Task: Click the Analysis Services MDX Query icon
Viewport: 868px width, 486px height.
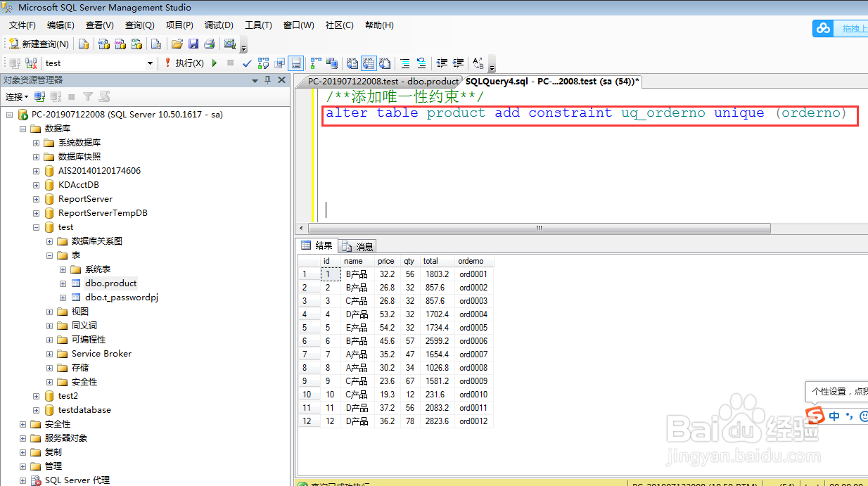Action: (x=103, y=44)
